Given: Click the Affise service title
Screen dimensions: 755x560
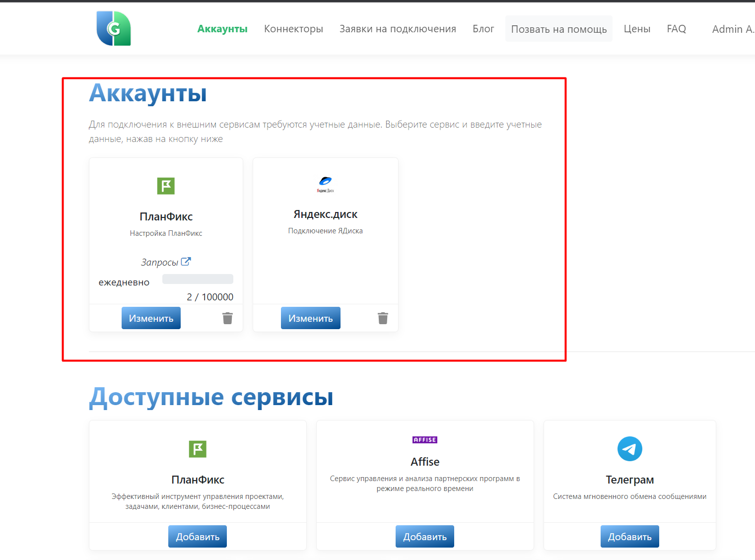Looking at the screenshot, I should (425, 462).
